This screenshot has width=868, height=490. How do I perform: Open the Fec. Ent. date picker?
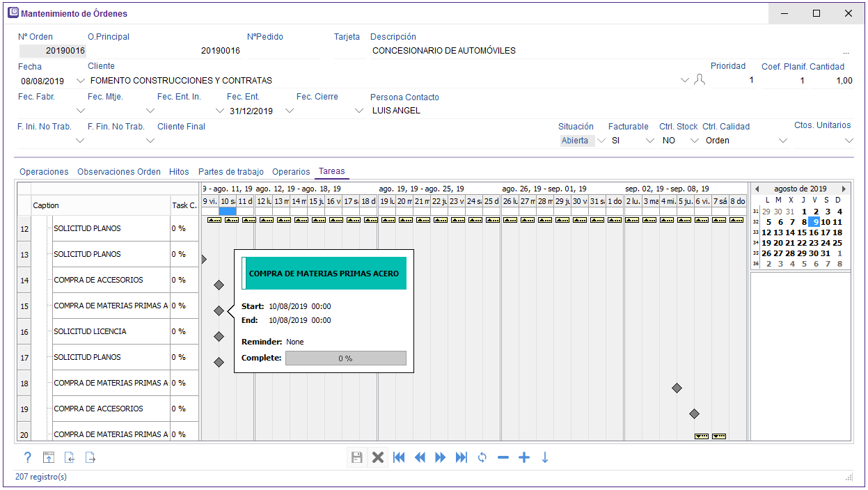pyautogui.click(x=290, y=111)
